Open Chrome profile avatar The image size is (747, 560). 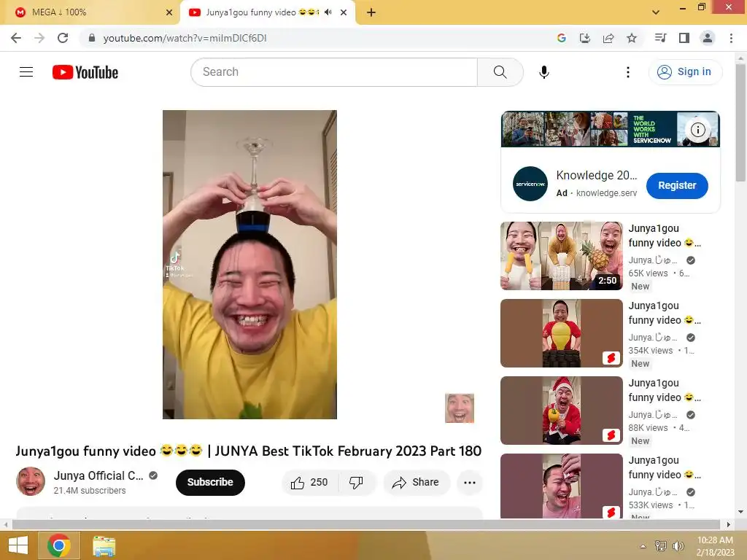708,38
